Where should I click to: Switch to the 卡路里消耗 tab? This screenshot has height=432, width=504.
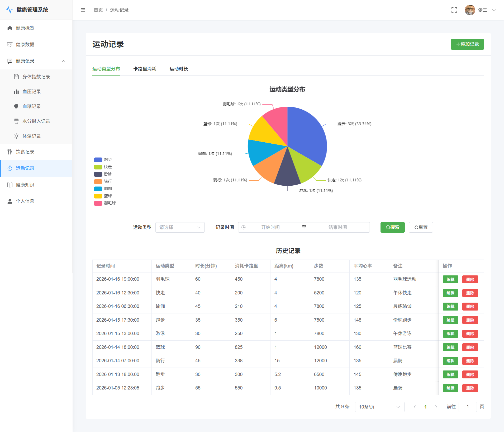click(145, 69)
